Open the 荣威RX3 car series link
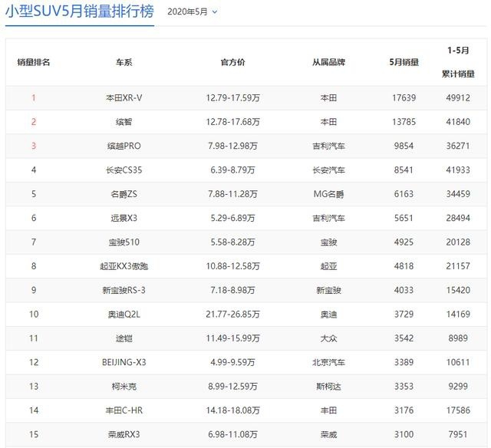The width and height of the screenshot is (491, 448). 124,434
